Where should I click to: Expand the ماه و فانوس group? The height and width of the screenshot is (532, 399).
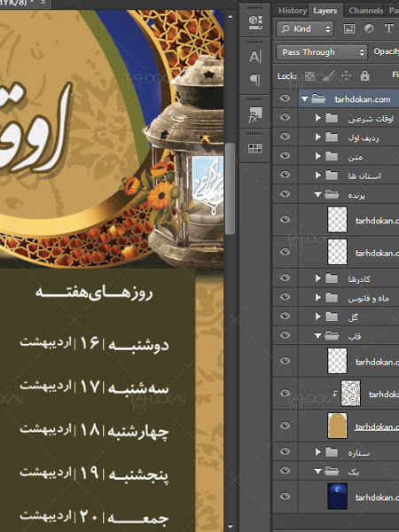pos(318,297)
